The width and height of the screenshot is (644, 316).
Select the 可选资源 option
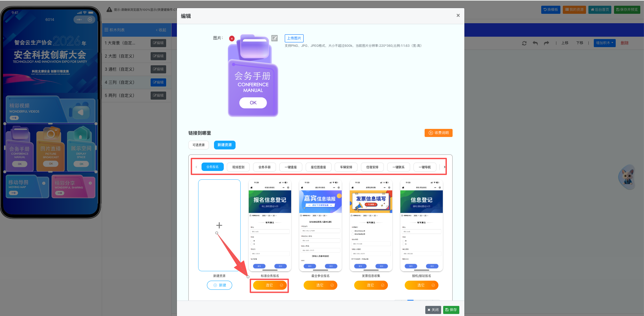tap(198, 145)
